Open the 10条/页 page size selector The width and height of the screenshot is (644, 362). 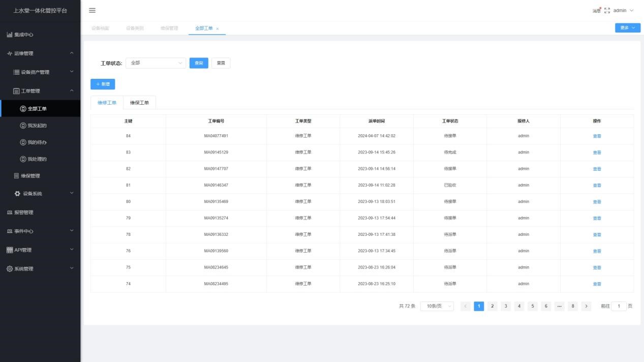[437, 306]
